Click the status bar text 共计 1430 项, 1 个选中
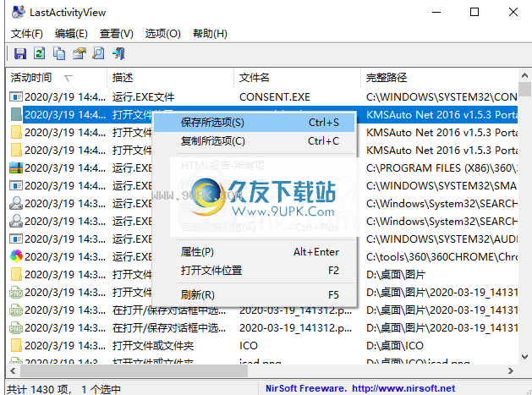 click(x=63, y=389)
